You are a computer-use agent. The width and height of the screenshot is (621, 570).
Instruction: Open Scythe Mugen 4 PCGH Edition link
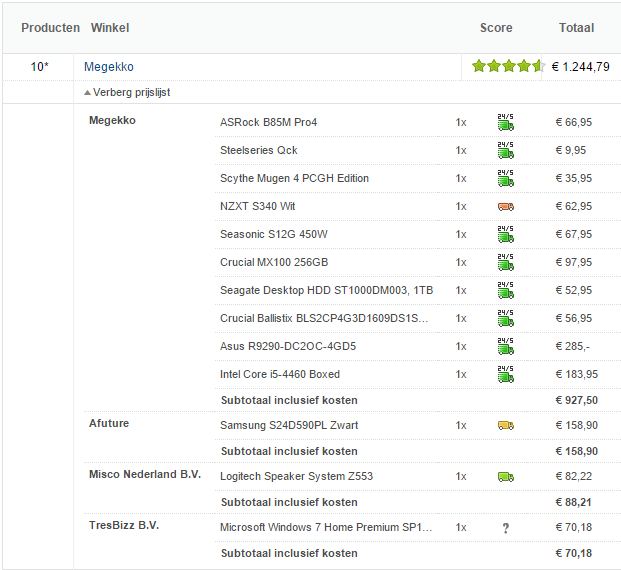pos(294,178)
